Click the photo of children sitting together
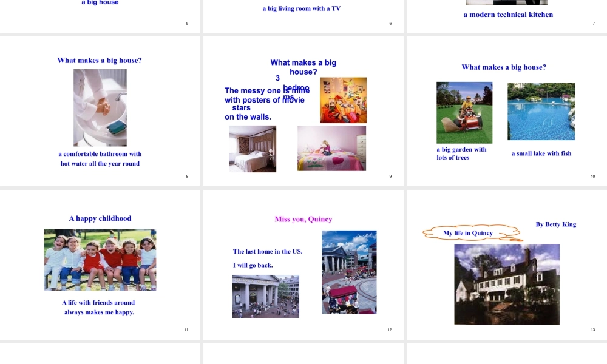 point(100,260)
